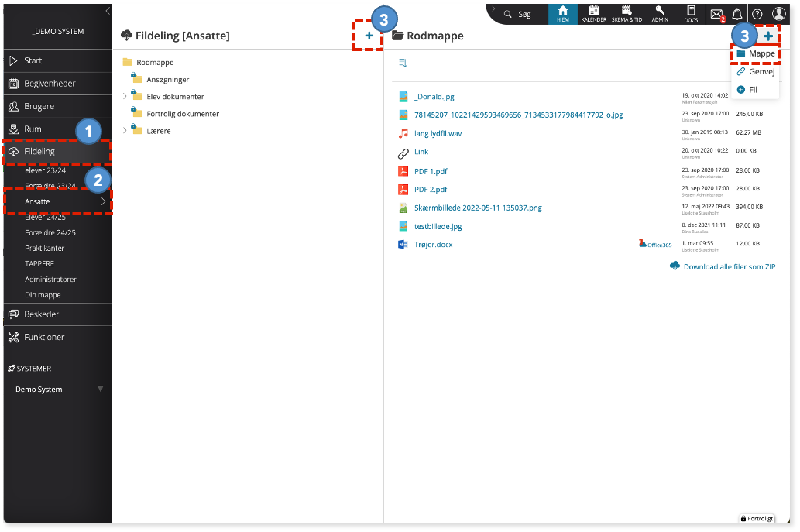Open the help question mark icon
800x532 pixels.
(757, 14)
